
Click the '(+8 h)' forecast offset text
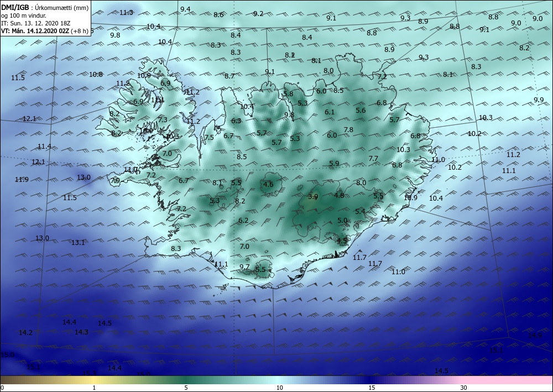click(x=80, y=31)
